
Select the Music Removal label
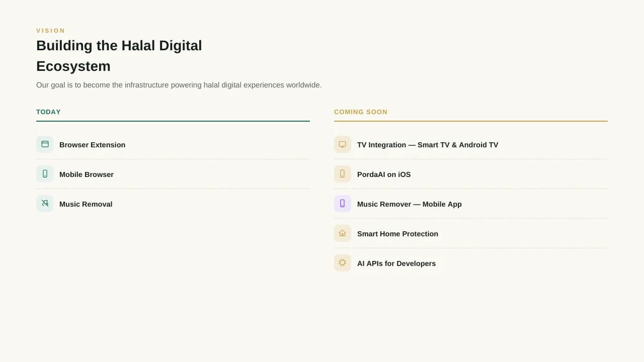[x=86, y=204]
